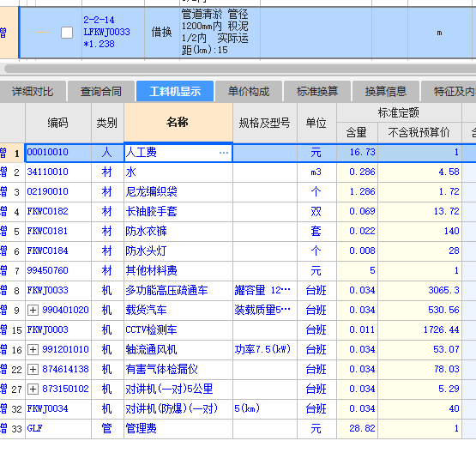Click the 借换 cell in the upper row
The width and height of the screenshot is (476, 453).
coord(162,33)
